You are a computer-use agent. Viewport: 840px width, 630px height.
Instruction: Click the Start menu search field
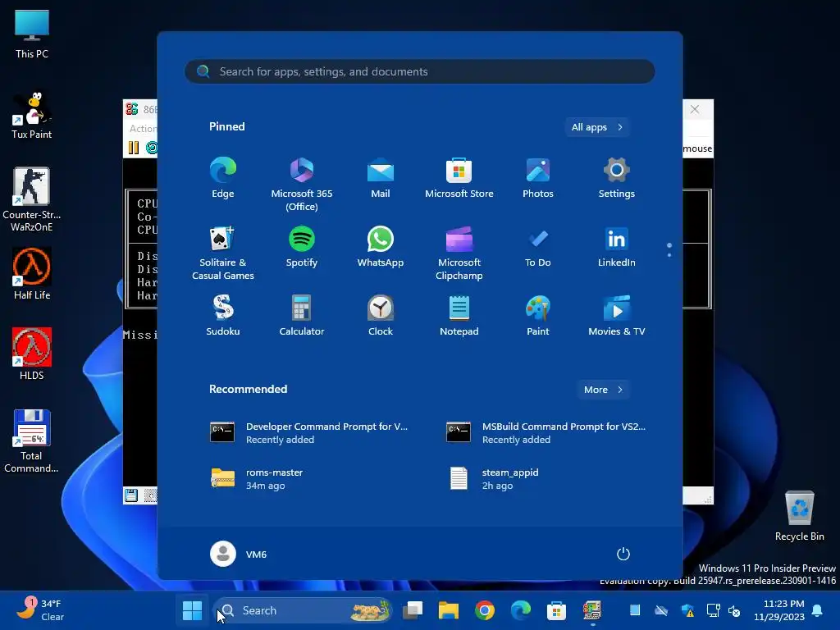(x=419, y=71)
